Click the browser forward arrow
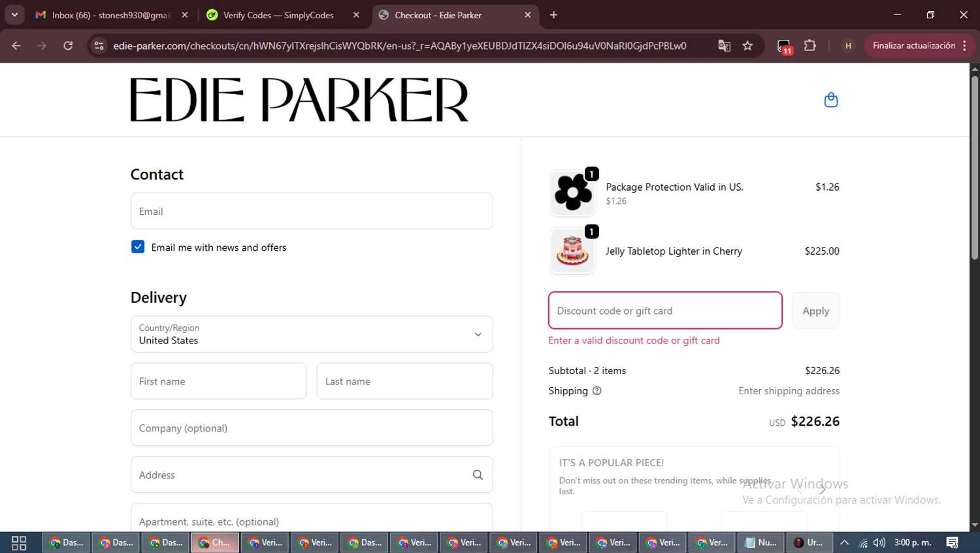This screenshot has width=980, height=553. (x=42, y=46)
